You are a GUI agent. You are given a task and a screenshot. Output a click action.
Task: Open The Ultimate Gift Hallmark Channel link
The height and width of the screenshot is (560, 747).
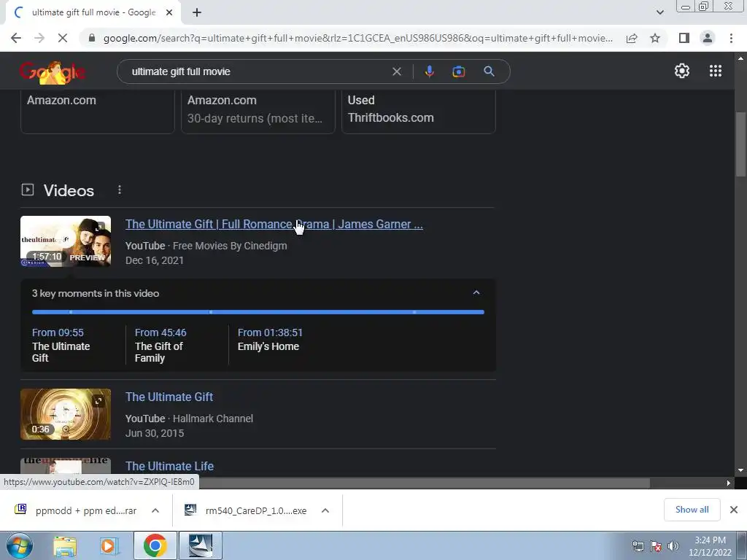coord(169,397)
